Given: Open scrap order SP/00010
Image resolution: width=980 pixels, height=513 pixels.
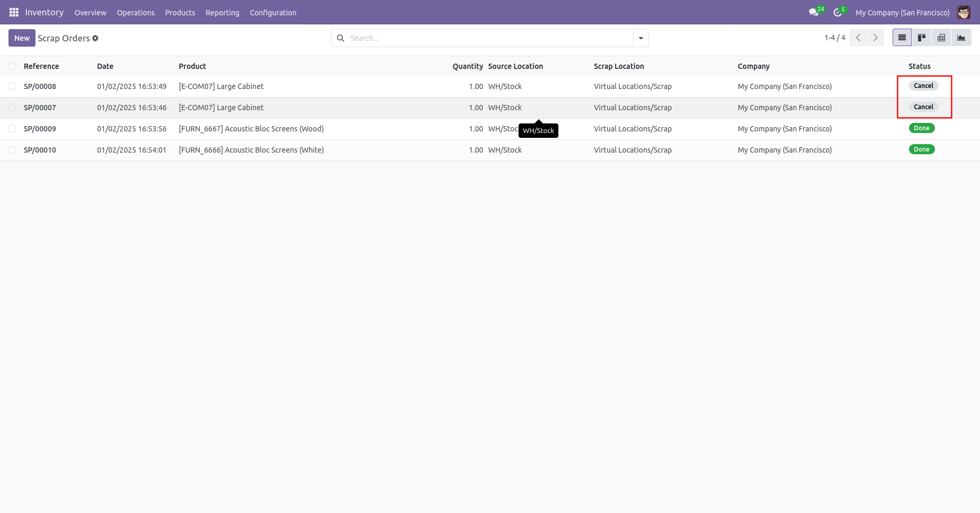Looking at the screenshot, I should click(40, 150).
